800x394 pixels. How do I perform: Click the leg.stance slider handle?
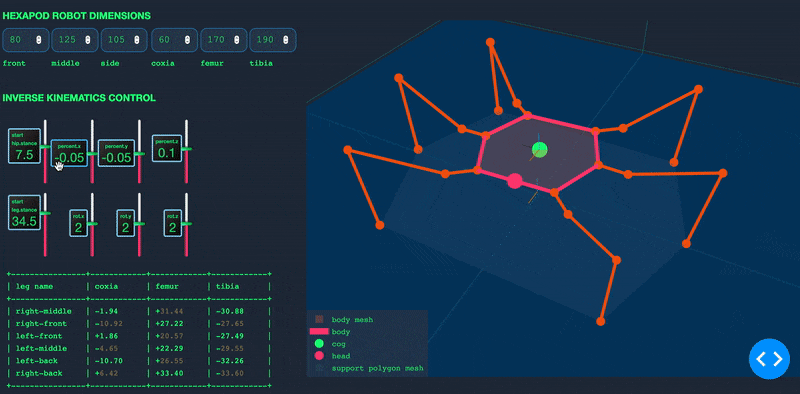click(45, 213)
